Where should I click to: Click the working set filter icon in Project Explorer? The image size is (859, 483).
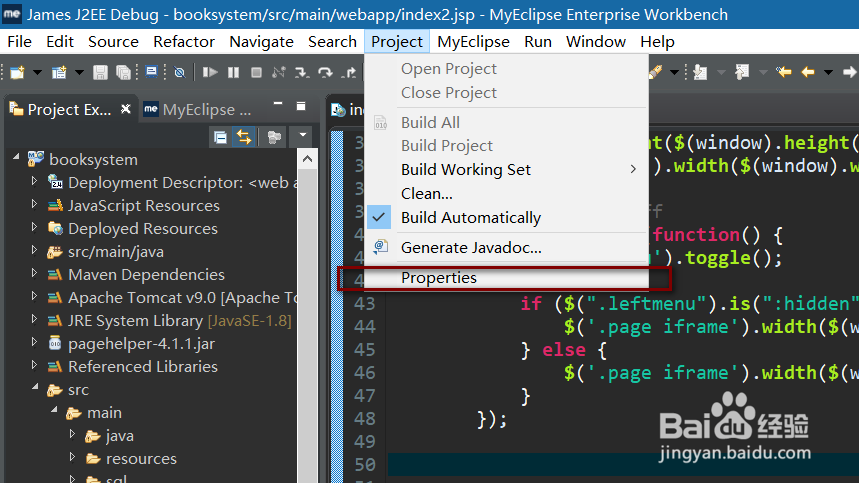pos(274,137)
